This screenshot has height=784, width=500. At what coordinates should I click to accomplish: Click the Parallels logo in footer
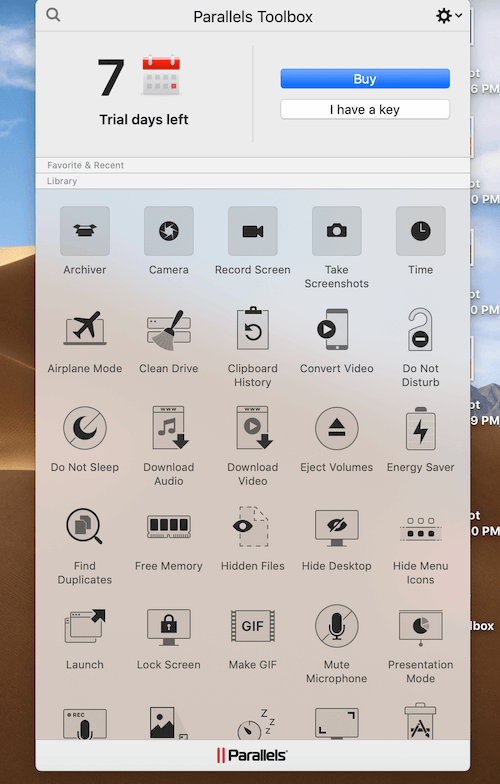(252, 755)
